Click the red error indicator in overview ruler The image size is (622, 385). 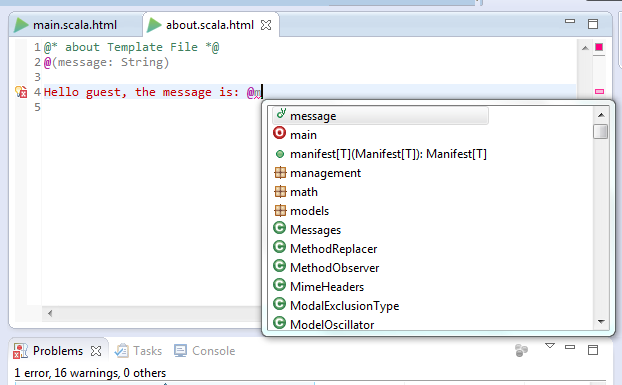[x=599, y=47]
